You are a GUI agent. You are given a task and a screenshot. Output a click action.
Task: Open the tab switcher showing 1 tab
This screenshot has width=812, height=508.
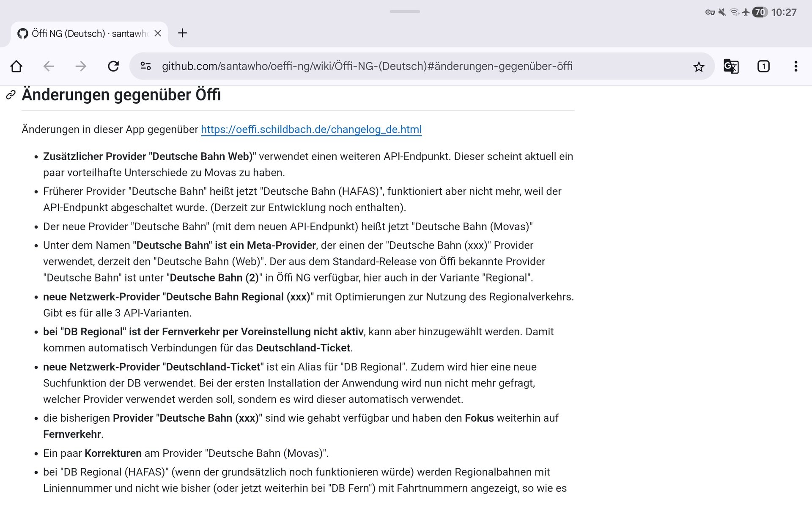point(763,66)
